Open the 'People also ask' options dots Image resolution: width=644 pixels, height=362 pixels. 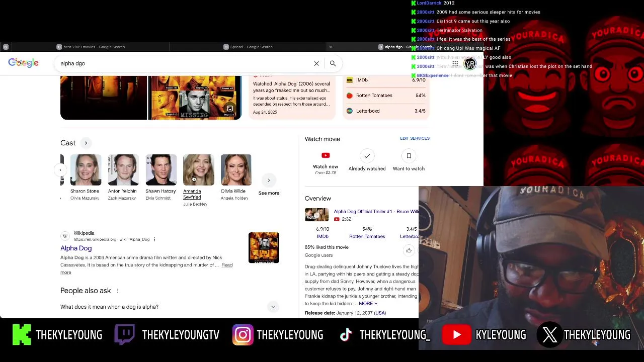pos(118,291)
